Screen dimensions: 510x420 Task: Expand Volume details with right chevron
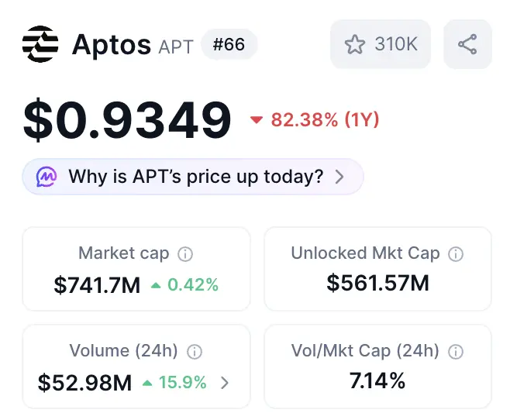coord(225,382)
